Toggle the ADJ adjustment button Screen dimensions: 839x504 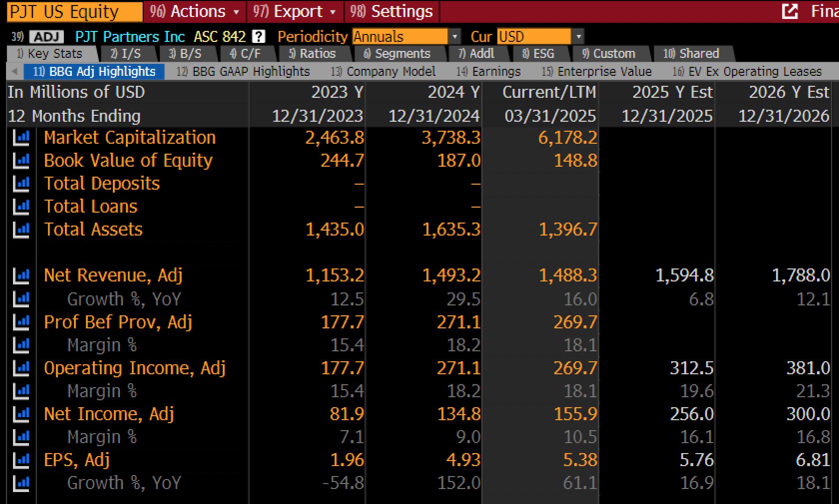pos(46,37)
